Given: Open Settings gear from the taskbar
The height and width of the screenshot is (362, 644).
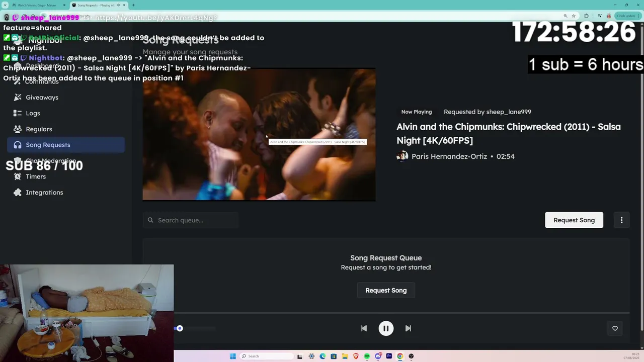Looking at the screenshot, I should (x=311, y=356).
